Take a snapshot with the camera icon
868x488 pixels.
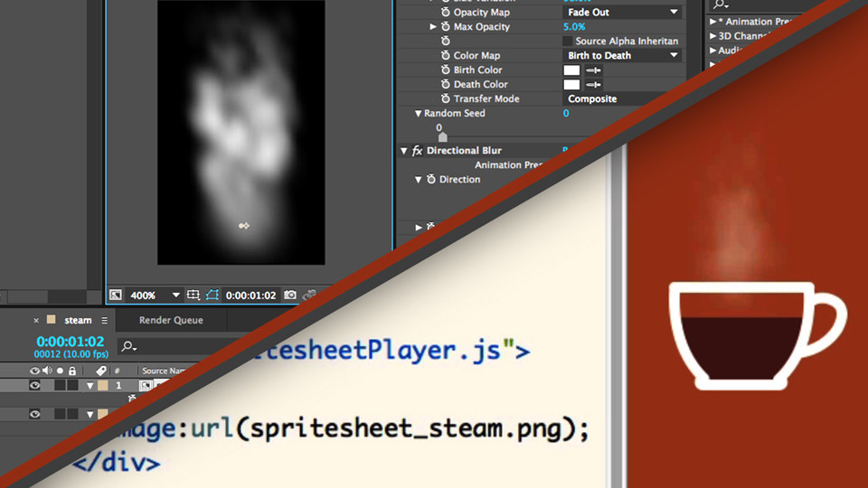coord(290,295)
